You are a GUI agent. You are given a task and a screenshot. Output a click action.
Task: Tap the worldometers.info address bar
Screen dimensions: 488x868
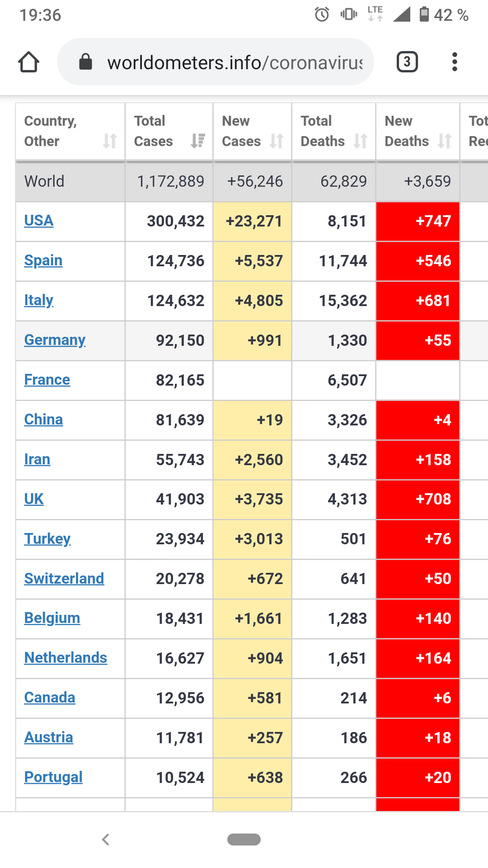(x=234, y=62)
